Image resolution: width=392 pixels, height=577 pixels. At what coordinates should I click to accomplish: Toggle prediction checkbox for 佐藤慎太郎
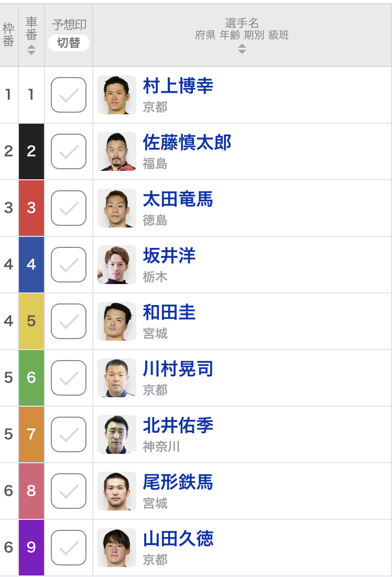pyautogui.click(x=69, y=151)
